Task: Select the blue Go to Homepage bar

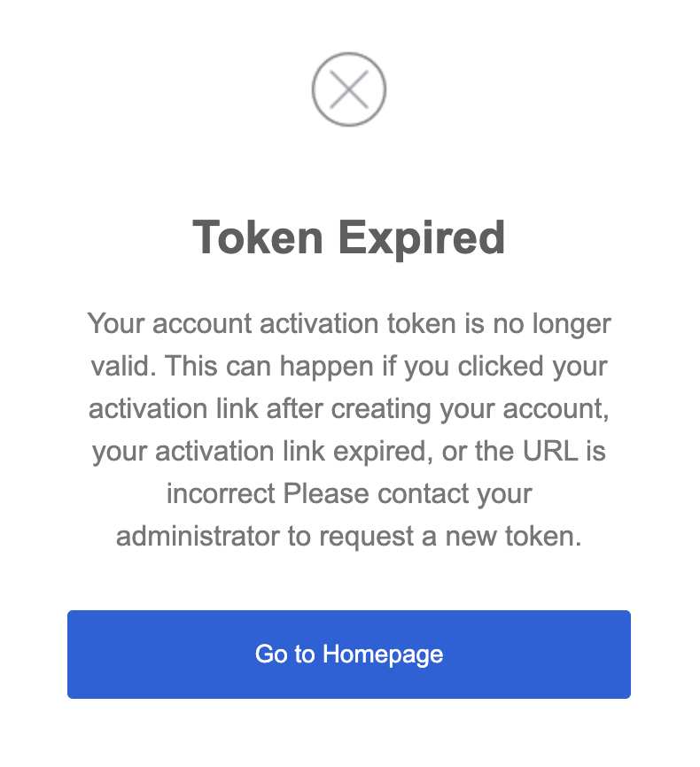Action: point(349,654)
